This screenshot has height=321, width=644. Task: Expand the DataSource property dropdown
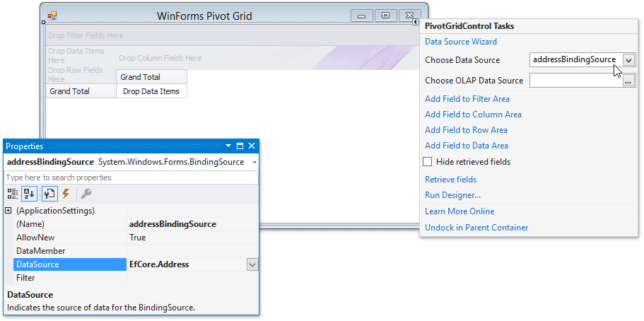tap(252, 264)
